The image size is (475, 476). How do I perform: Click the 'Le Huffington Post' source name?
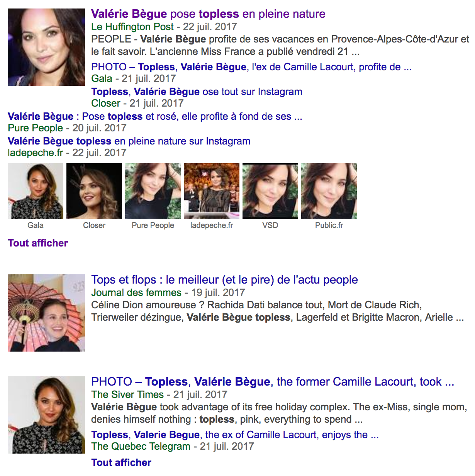[132, 27]
